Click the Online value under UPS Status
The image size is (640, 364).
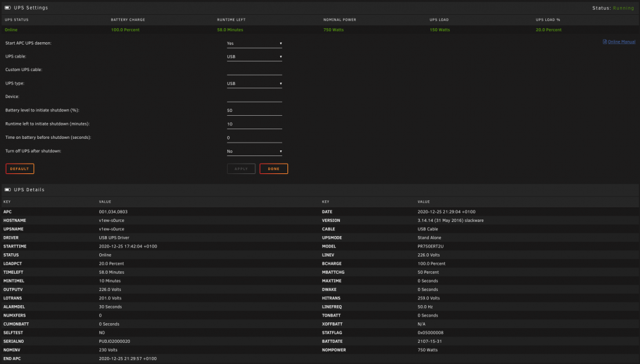click(11, 30)
